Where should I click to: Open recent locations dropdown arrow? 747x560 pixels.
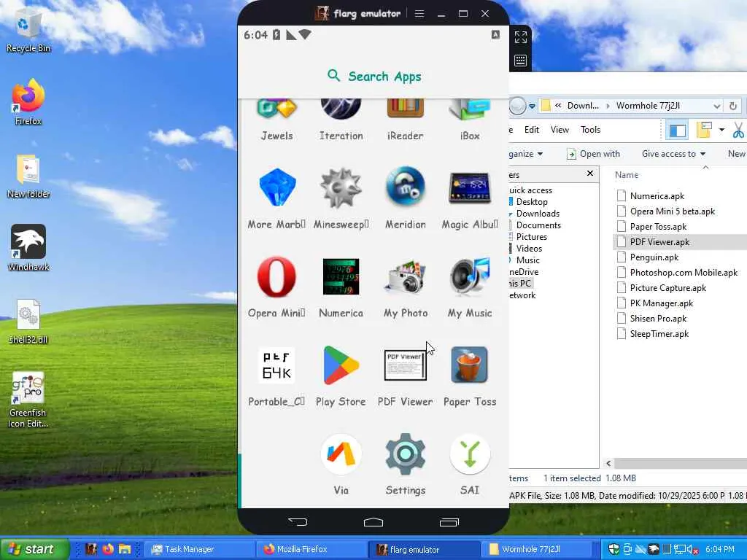(x=532, y=106)
